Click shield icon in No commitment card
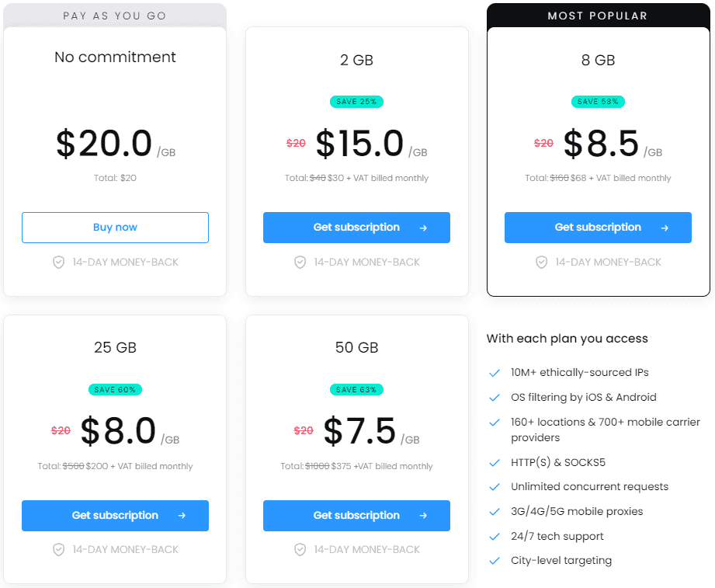The height and width of the screenshot is (588, 715). point(59,263)
